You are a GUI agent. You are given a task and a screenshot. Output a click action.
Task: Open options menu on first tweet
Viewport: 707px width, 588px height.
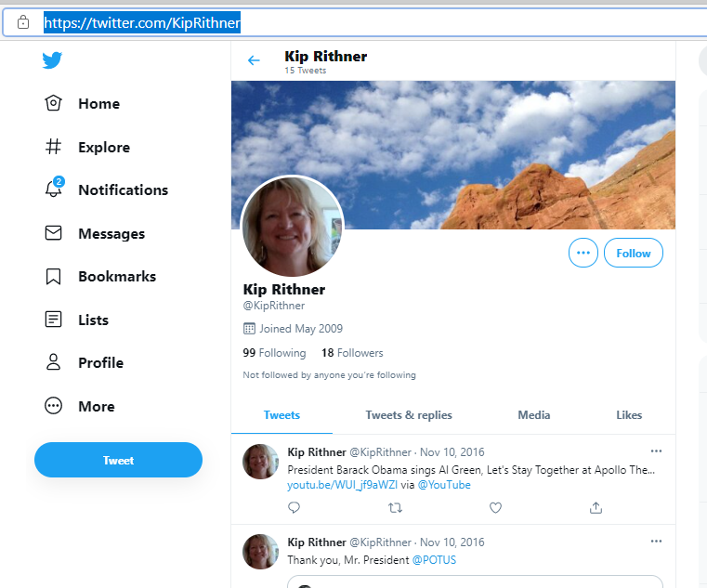656,451
